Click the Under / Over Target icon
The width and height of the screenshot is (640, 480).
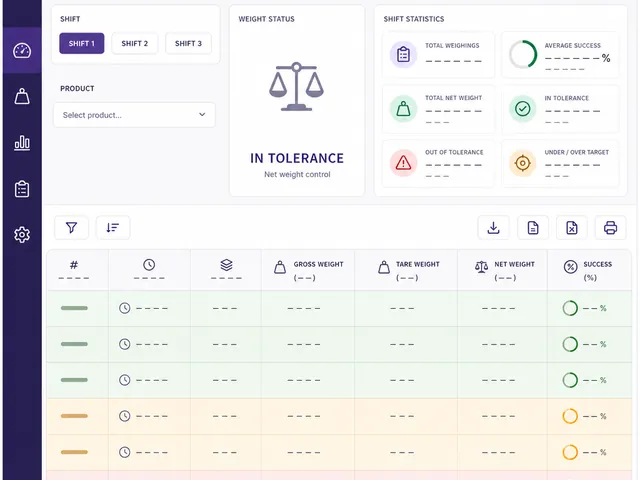(x=522, y=163)
